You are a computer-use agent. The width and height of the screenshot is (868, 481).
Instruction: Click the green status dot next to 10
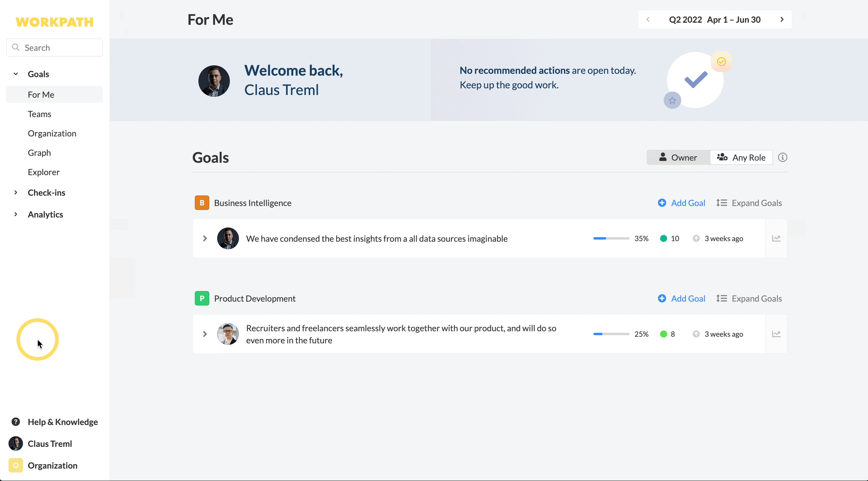tap(663, 238)
